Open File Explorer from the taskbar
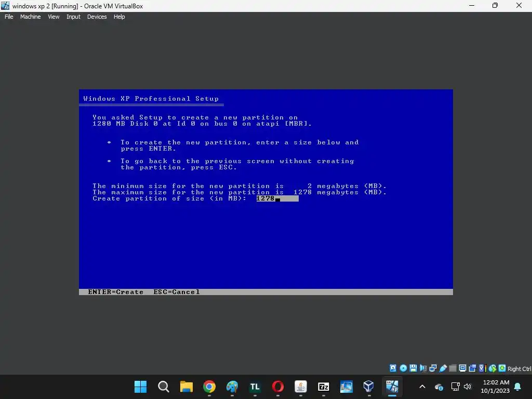Image resolution: width=532 pixels, height=399 pixels. point(187,387)
